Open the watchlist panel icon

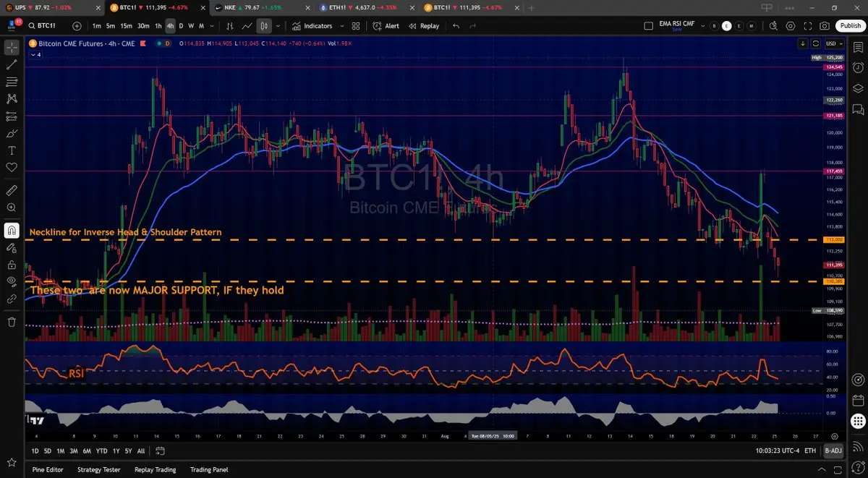click(857, 48)
